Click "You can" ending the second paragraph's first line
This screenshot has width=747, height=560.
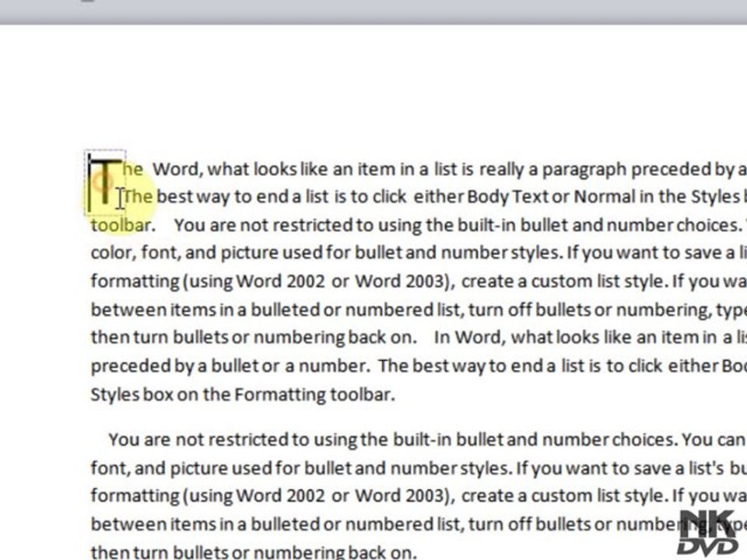[x=714, y=439]
